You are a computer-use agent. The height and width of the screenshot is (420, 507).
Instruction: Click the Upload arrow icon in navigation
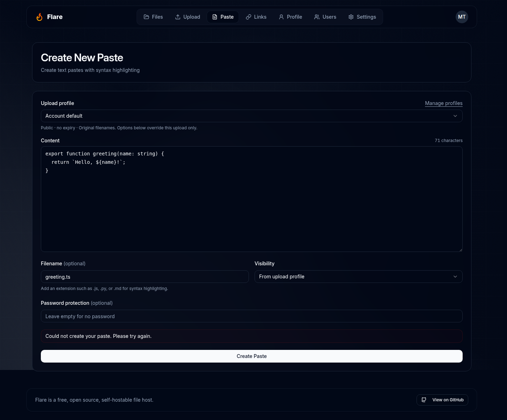(178, 17)
